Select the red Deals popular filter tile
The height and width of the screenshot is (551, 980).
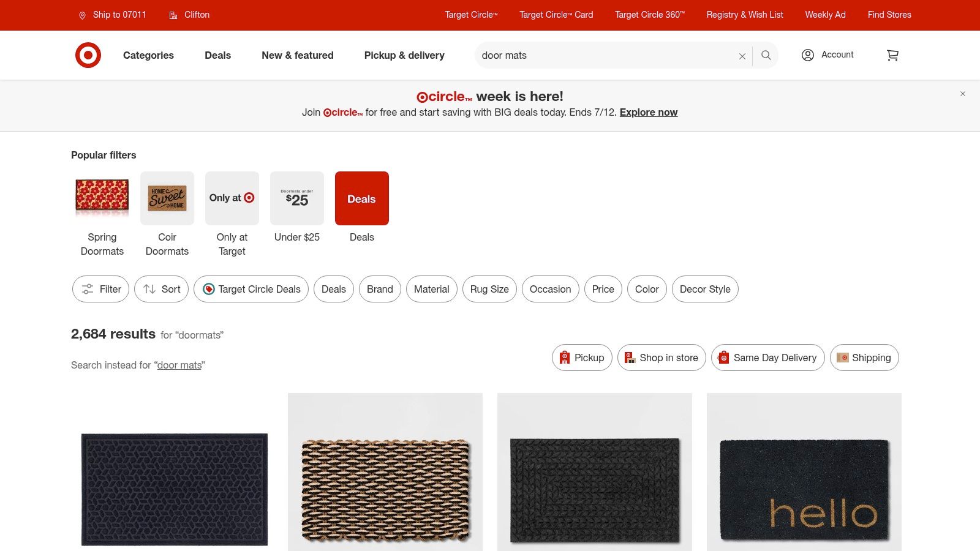[362, 198]
